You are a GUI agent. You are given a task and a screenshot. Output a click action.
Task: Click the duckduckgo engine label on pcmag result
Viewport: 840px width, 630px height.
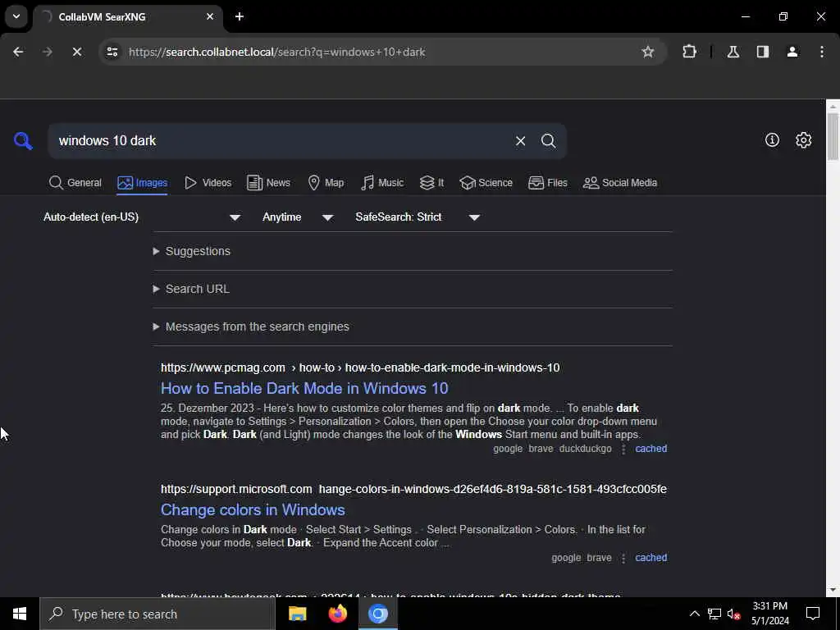pyautogui.click(x=585, y=449)
